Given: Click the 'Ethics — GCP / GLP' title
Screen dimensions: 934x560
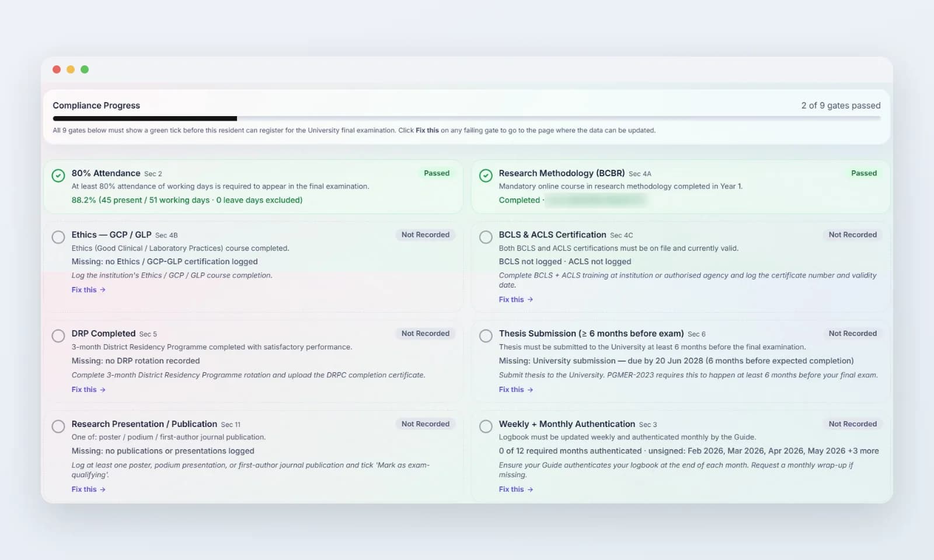Looking at the screenshot, I should point(111,235).
